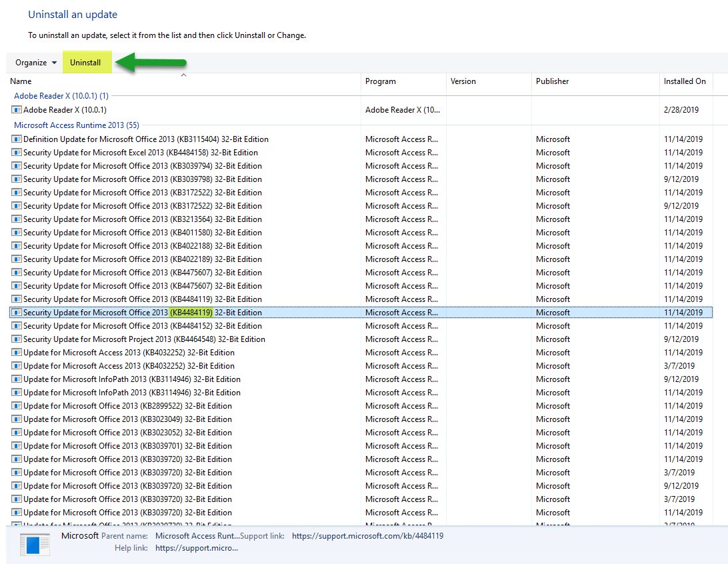Click the 11/14/2019 date in the KB3115404 row
This screenshot has width=728, height=564.
pyautogui.click(x=683, y=139)
